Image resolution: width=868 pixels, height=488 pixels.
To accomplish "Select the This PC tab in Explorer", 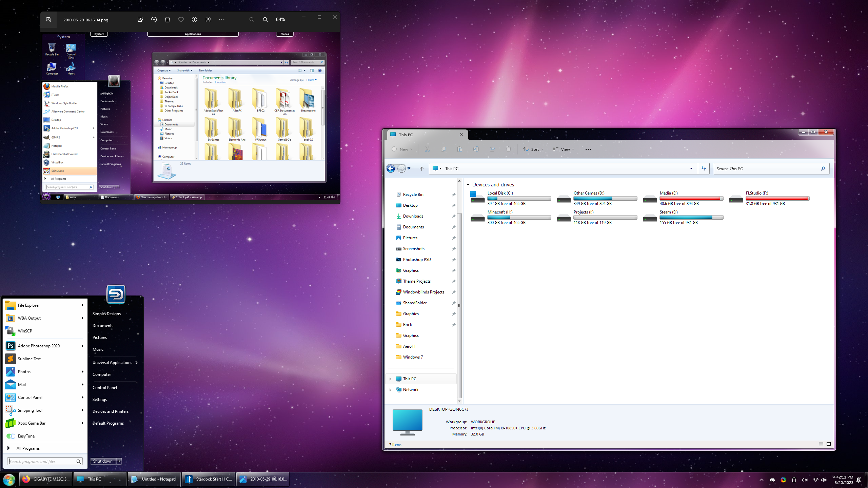I will pos(427,135).
